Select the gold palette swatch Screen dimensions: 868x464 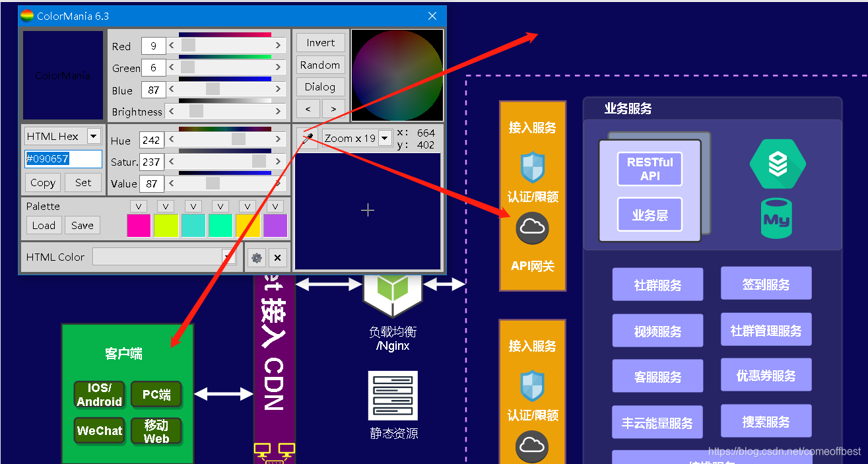coord(248,226)
